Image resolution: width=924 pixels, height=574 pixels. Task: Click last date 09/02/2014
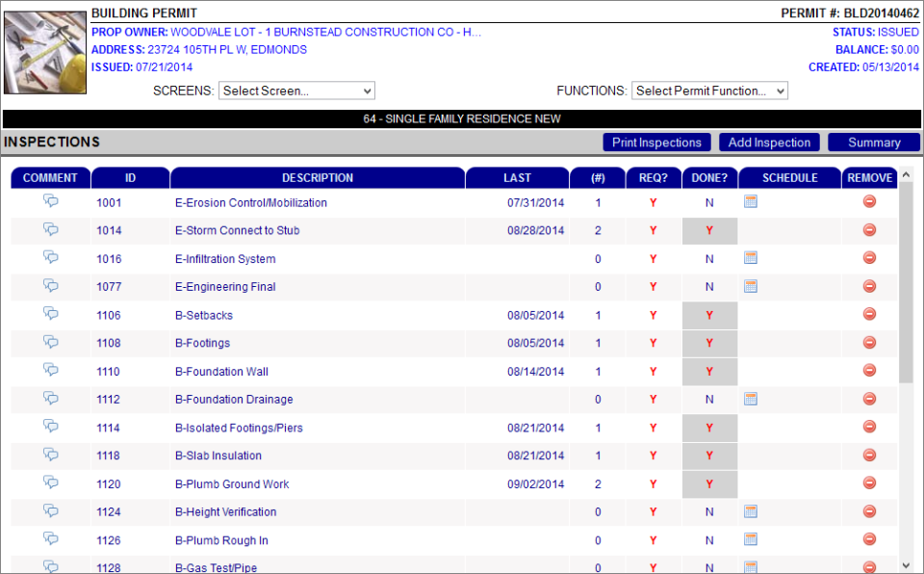coord(536,484)
